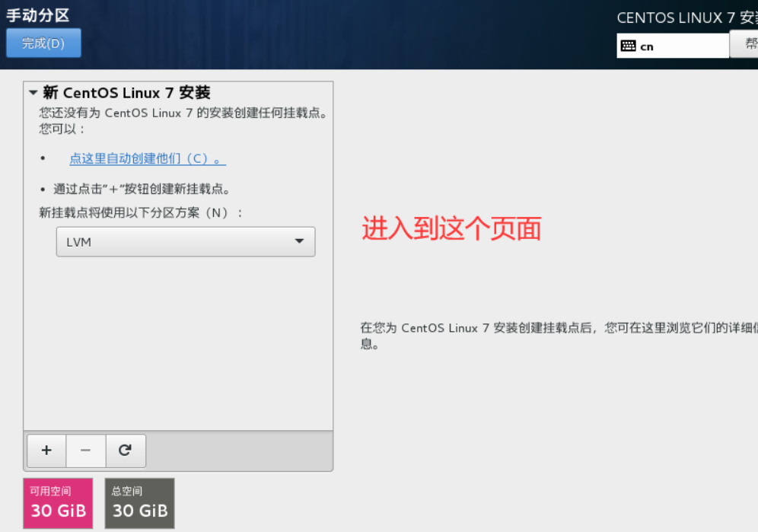Click label 新挂载点将使用以下分区方案（N）

141,213
